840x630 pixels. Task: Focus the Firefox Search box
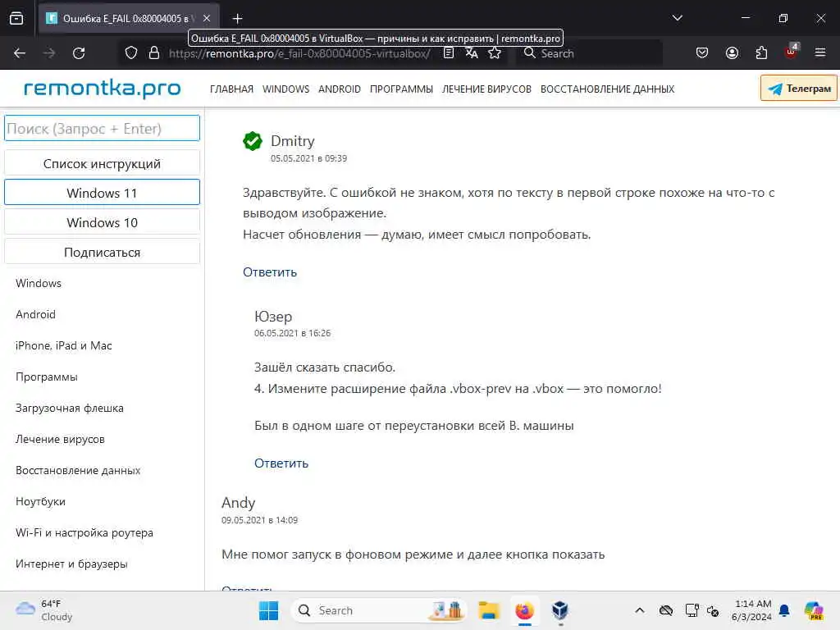(x=589, y=53)
